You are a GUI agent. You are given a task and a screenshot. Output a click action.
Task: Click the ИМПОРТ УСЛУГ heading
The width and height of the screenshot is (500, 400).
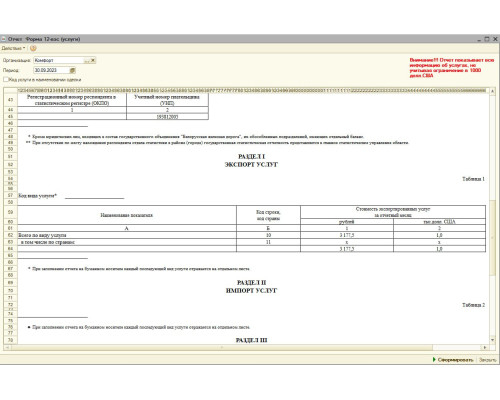pos(251,290)
